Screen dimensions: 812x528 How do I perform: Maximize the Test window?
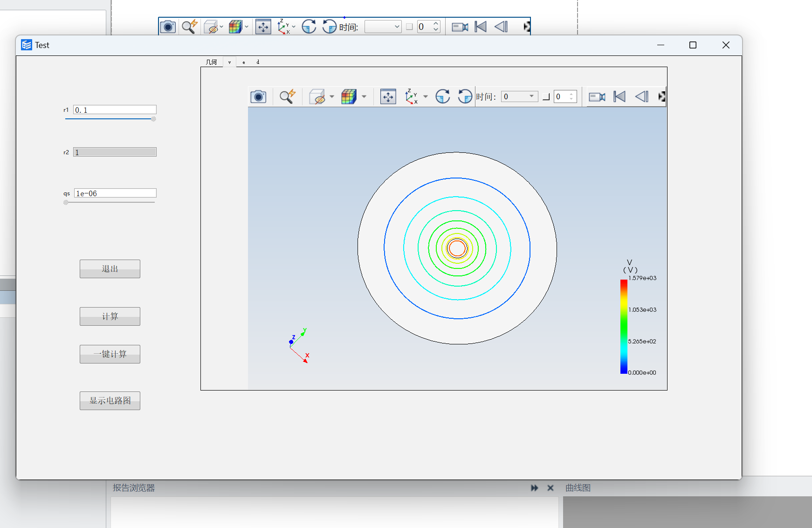pos(693,45)
